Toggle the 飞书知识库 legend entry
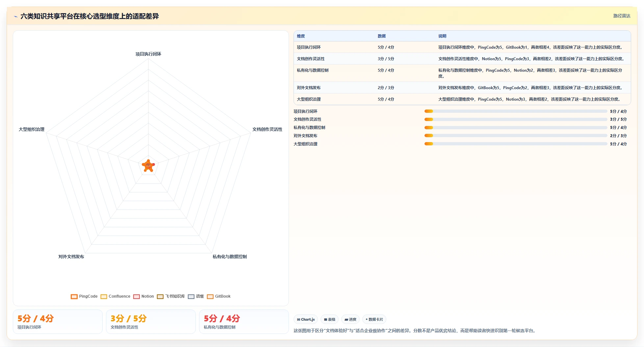 (171, 296)
